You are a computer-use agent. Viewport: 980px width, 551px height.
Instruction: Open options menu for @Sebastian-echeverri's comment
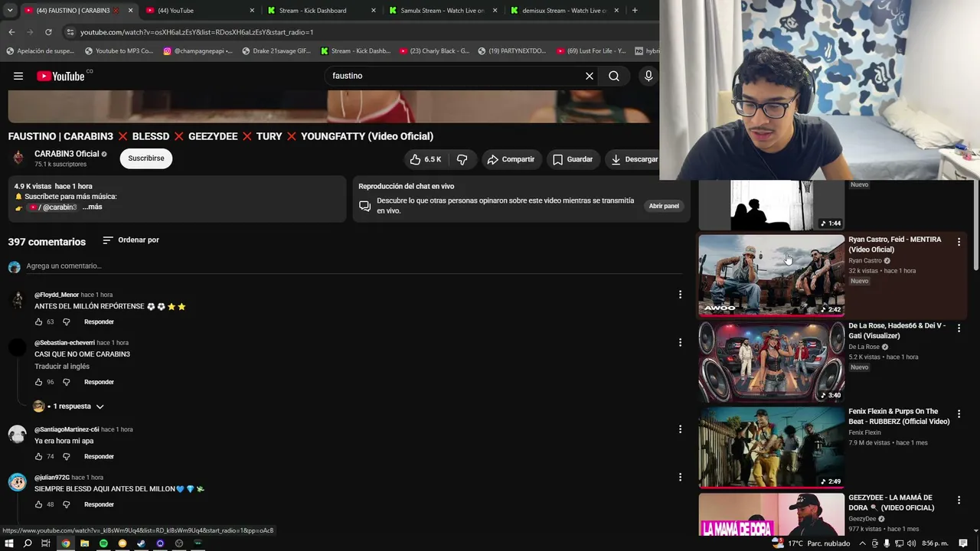tap(680, 343)
